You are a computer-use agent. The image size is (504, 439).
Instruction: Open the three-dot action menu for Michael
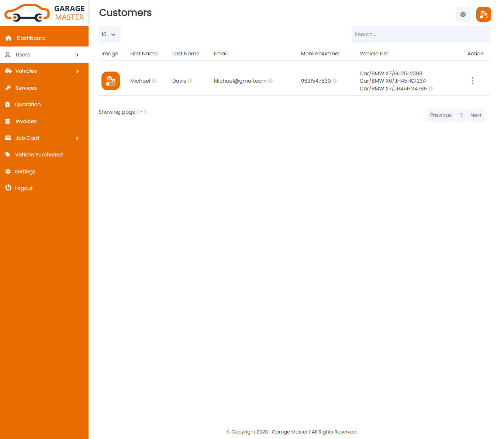472,81
